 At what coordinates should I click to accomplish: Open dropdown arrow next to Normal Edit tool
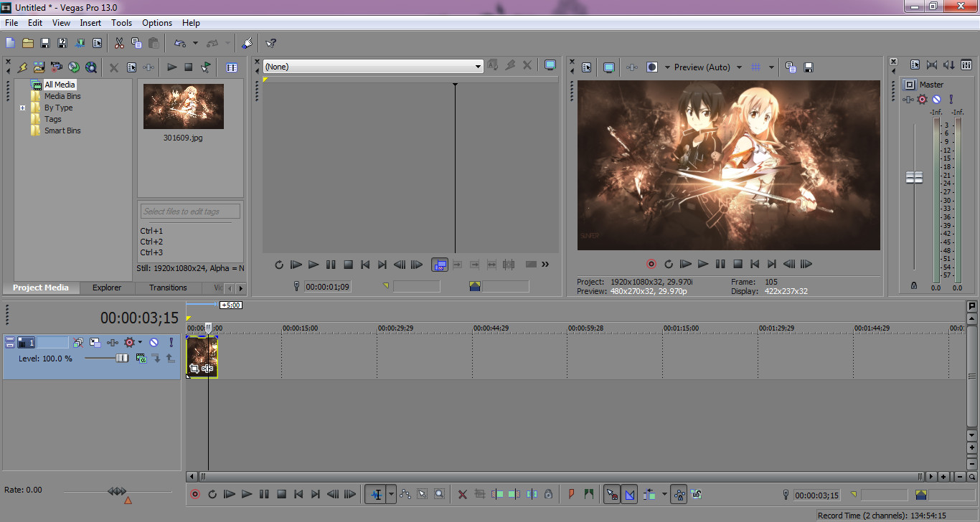pos(391,494)
